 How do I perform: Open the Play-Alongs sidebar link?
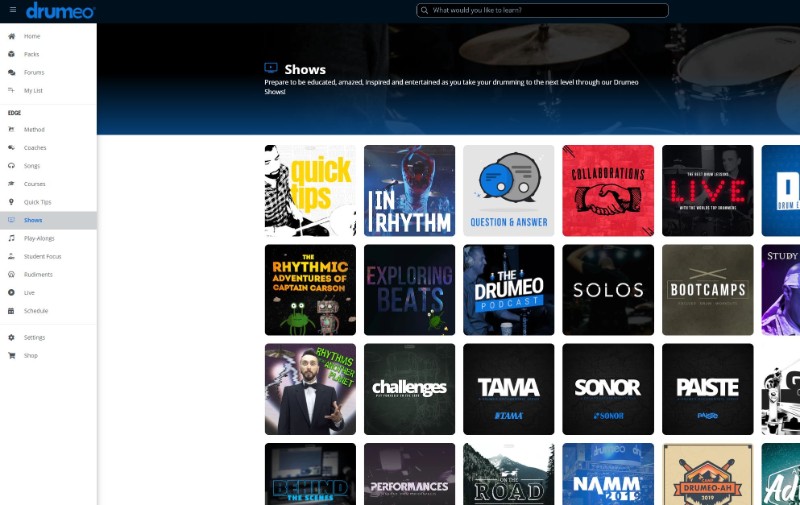click(x=39, y=238)
